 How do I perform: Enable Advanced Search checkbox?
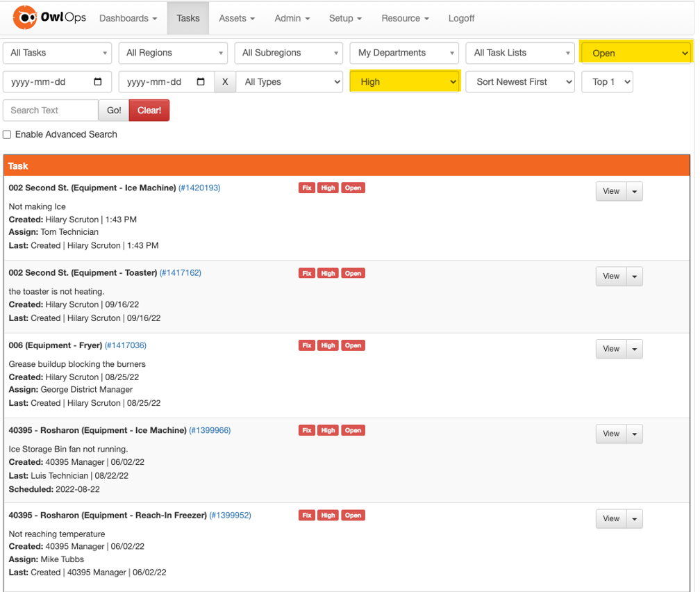click(x=7, y=135)
